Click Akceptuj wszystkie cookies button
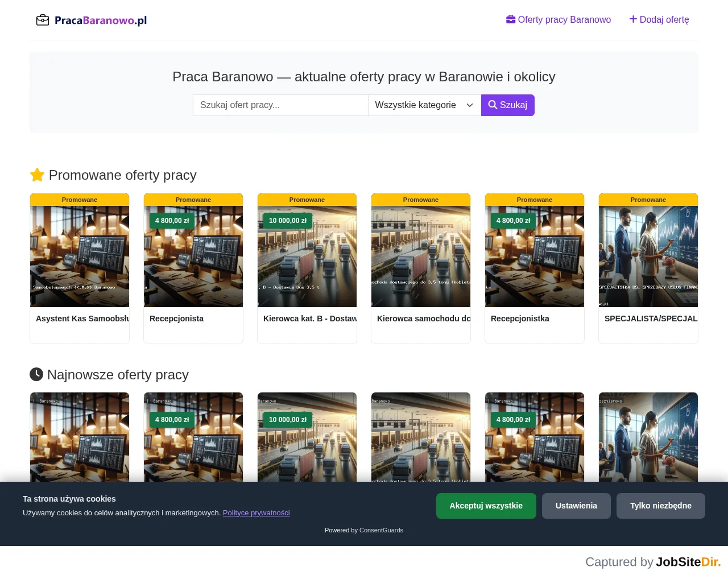 (x=486, y=506)
